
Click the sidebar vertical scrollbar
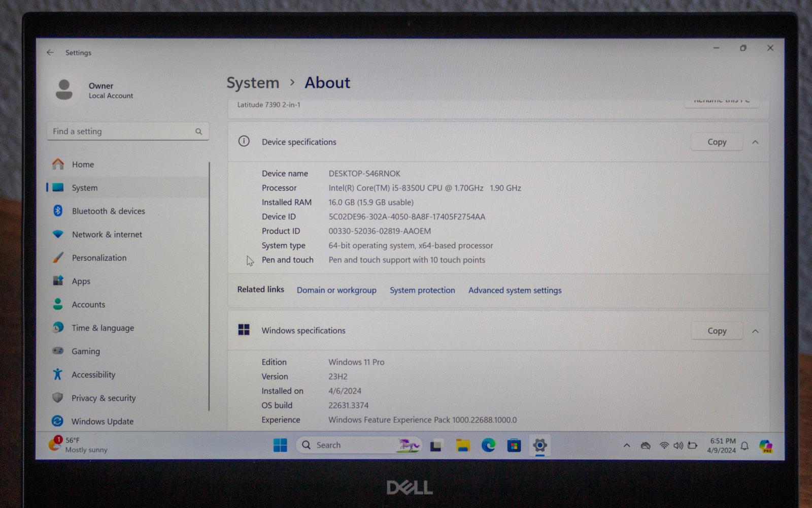pyautogui.click(x=209, y=286)
